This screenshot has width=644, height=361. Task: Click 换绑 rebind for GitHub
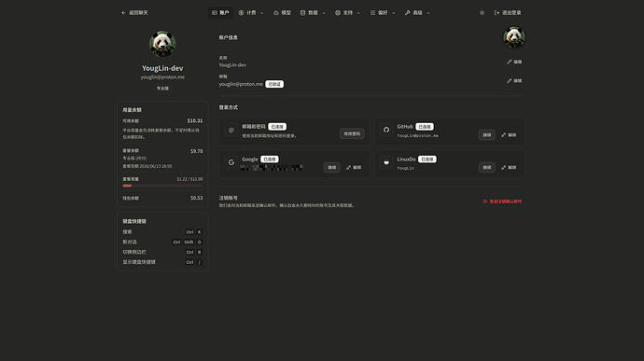coord(486,134)
